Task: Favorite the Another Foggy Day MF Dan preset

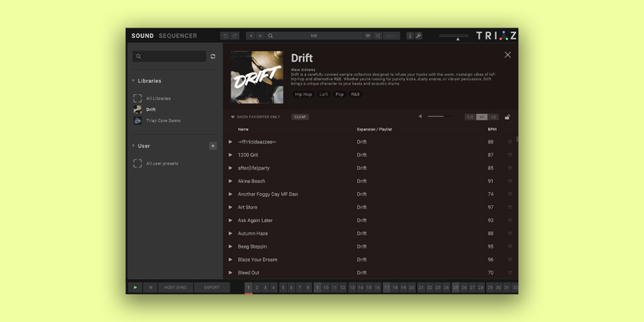Action: click(510, 194)
